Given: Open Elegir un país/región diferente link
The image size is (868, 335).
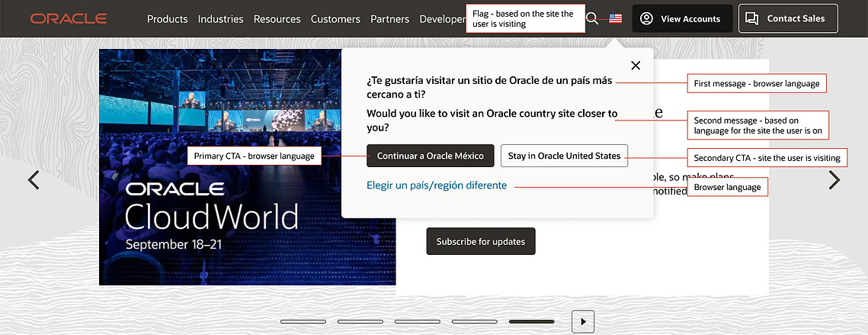Looking at the screenshot, I should point(437,185).
